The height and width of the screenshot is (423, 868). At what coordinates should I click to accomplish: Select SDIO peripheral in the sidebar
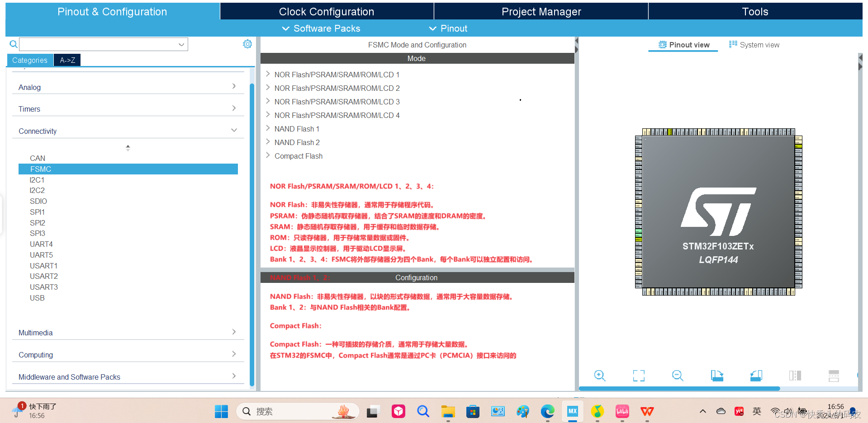(x=38, y=201)
